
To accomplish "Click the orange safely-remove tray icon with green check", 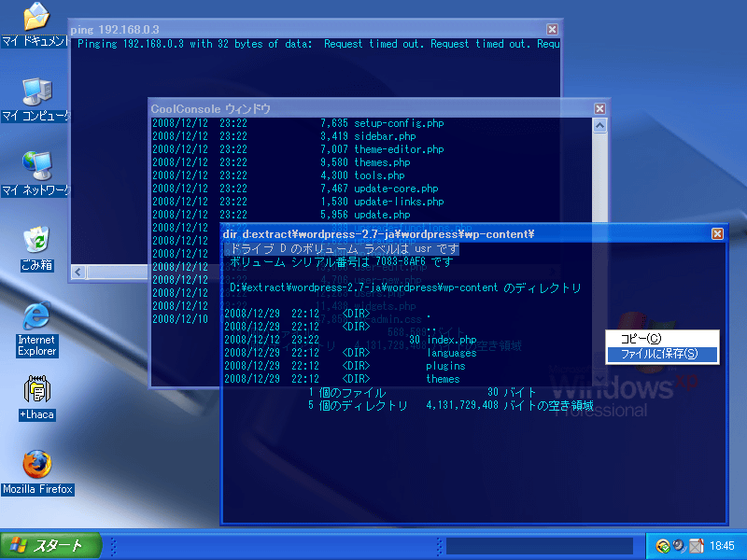I will pos(662,546).
